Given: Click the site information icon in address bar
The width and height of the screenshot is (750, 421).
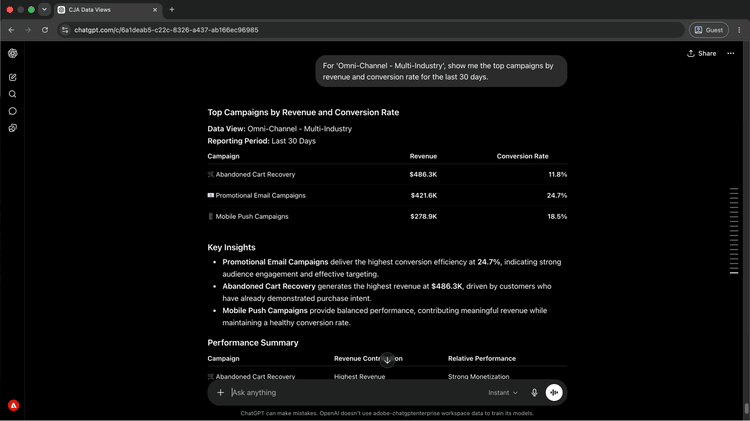Looking at the screenshot, I should [x=65, y=30].
